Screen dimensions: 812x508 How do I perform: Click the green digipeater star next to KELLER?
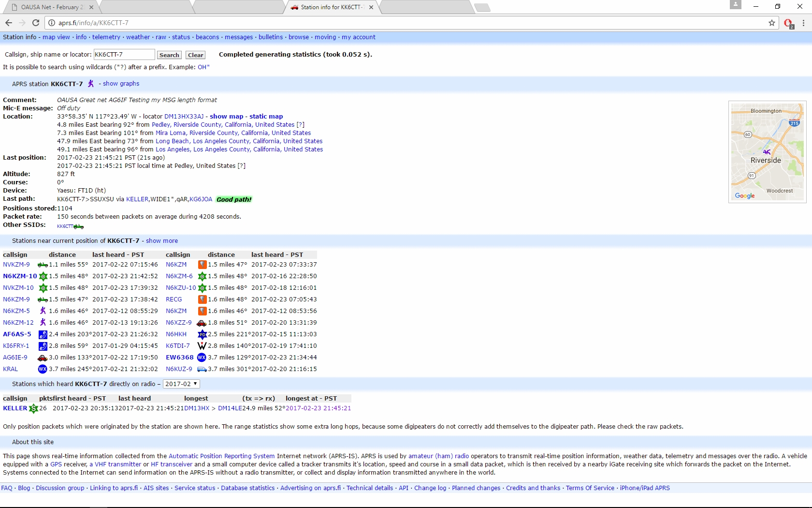[x=33, y=409]
